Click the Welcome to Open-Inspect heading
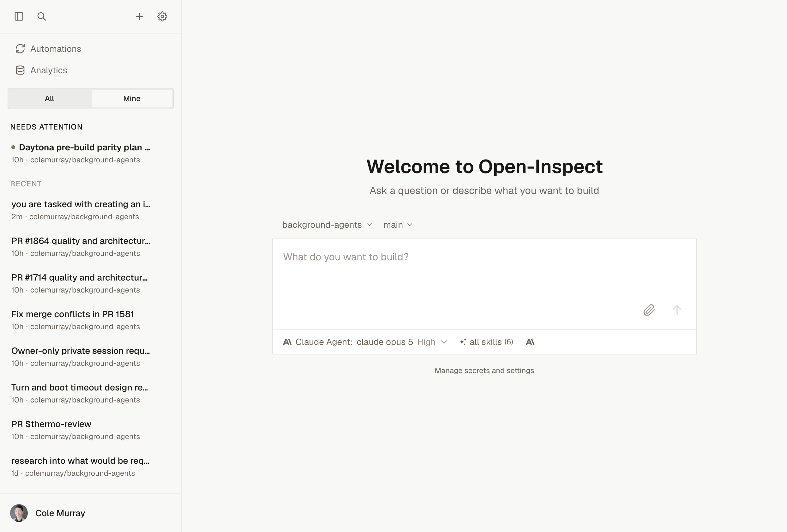 [484, 166]
